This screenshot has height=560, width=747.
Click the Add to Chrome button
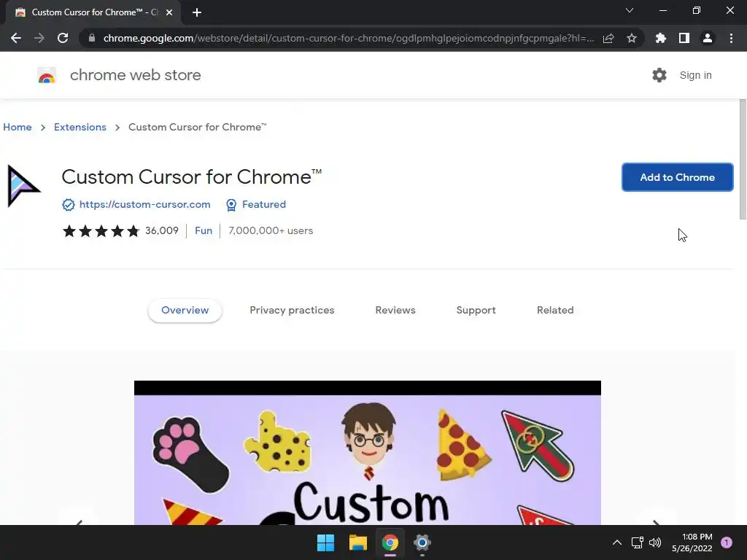coord(678,177)
